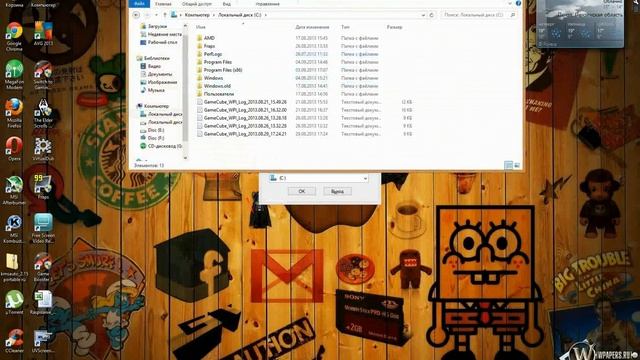Expand breadcrumb arrow after Компьютер
The width and height of the screenshot is (640, 360).
[x=213, y=15]
